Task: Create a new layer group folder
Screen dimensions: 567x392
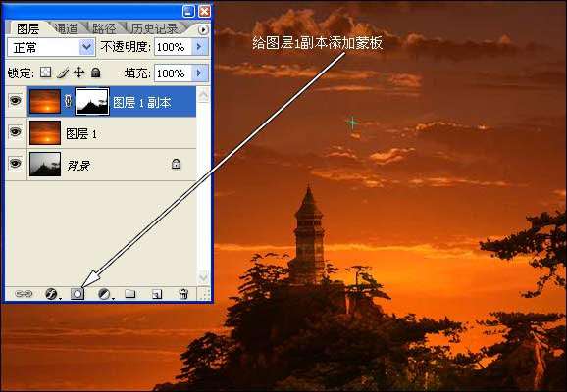Action: (x=130, y=294)
